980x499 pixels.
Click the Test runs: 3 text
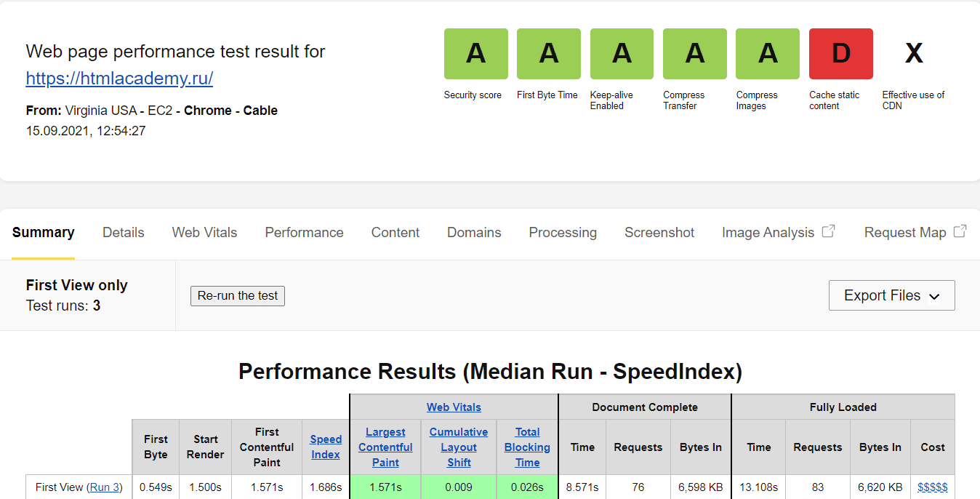click(x=63, y=306)
